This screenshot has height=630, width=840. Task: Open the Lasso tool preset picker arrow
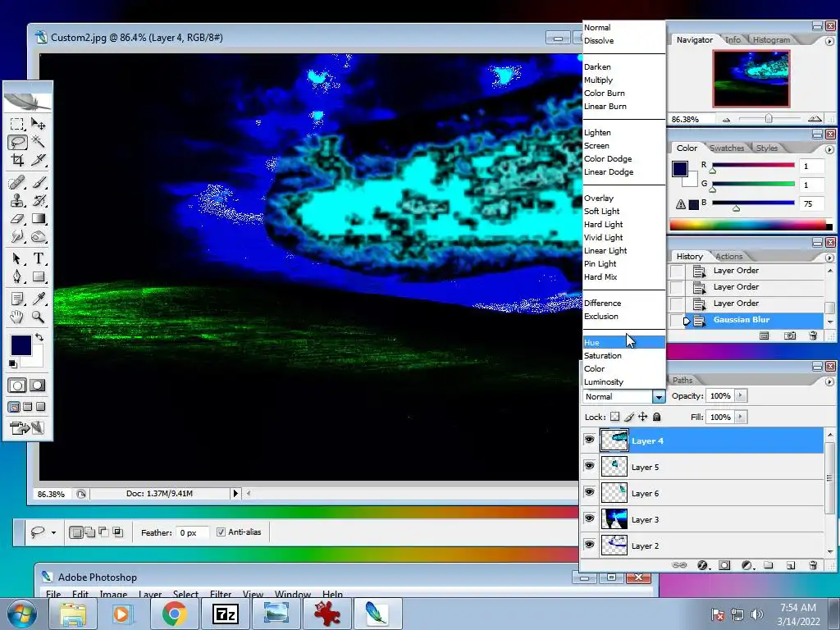53,532
